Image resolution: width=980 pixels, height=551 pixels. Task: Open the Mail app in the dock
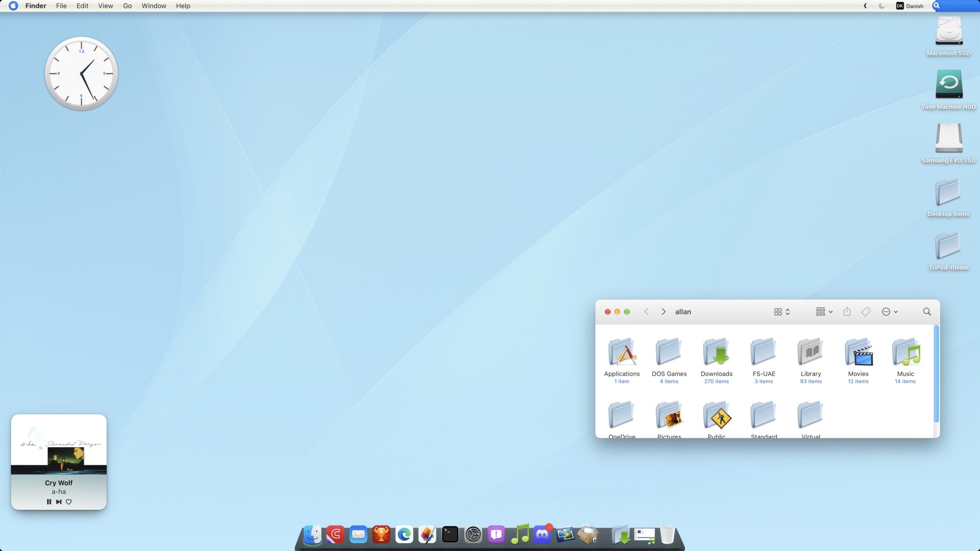coord(358,534)
